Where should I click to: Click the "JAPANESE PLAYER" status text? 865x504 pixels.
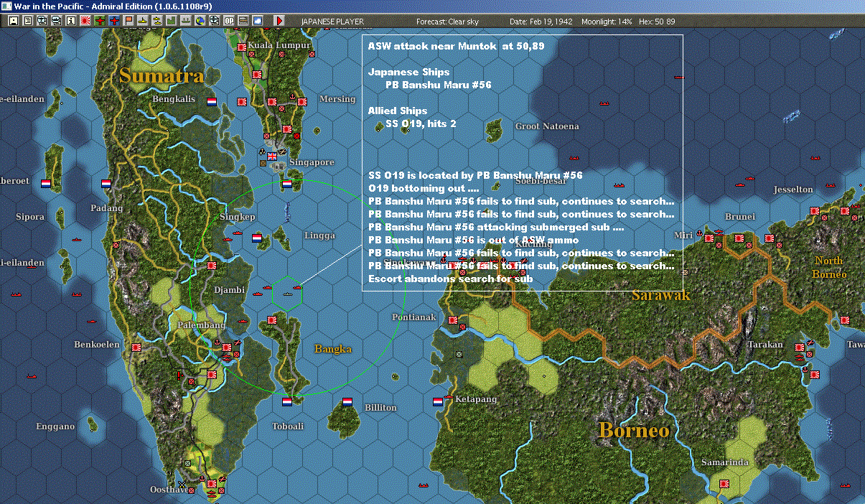(x=332, y=22)
